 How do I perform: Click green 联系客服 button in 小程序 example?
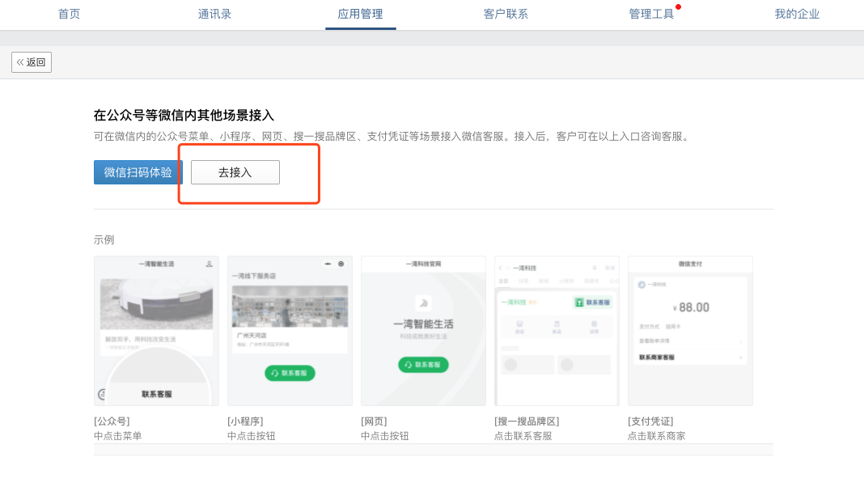click(x=290, y=373)
